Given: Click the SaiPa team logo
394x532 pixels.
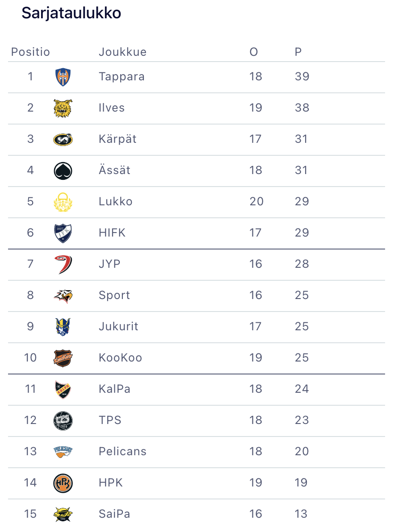Looking at the screenshot, I should 63,514.
